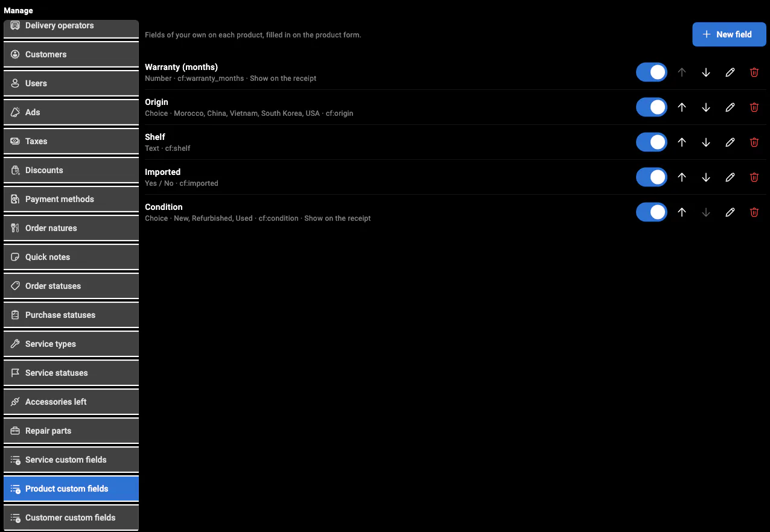Select the Product custom fields item

pyautogui.click(x=71, y=489)
